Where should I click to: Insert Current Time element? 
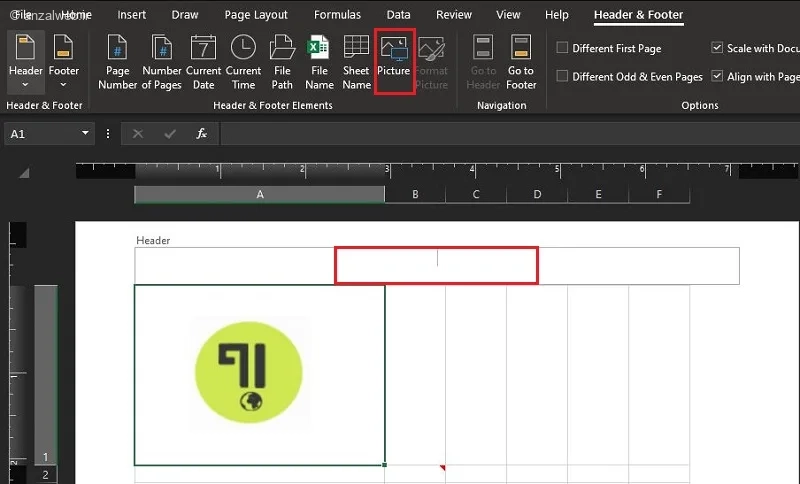(x=243, y=61)
